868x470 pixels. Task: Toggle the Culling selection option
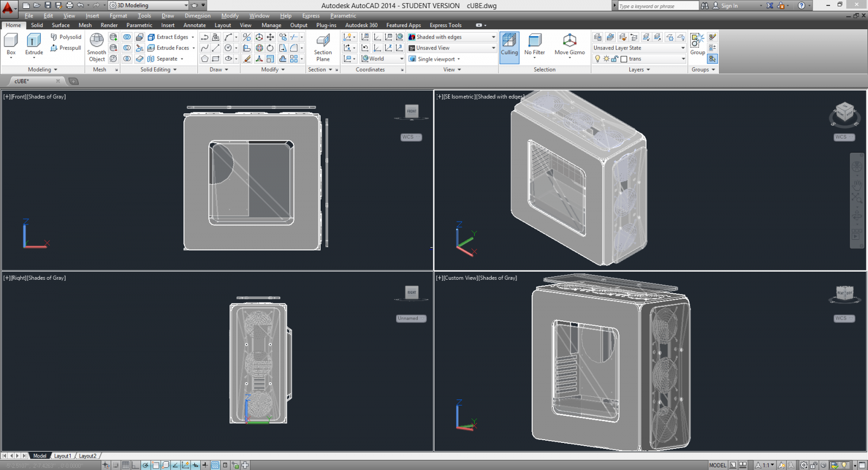[x=509, y=47]
